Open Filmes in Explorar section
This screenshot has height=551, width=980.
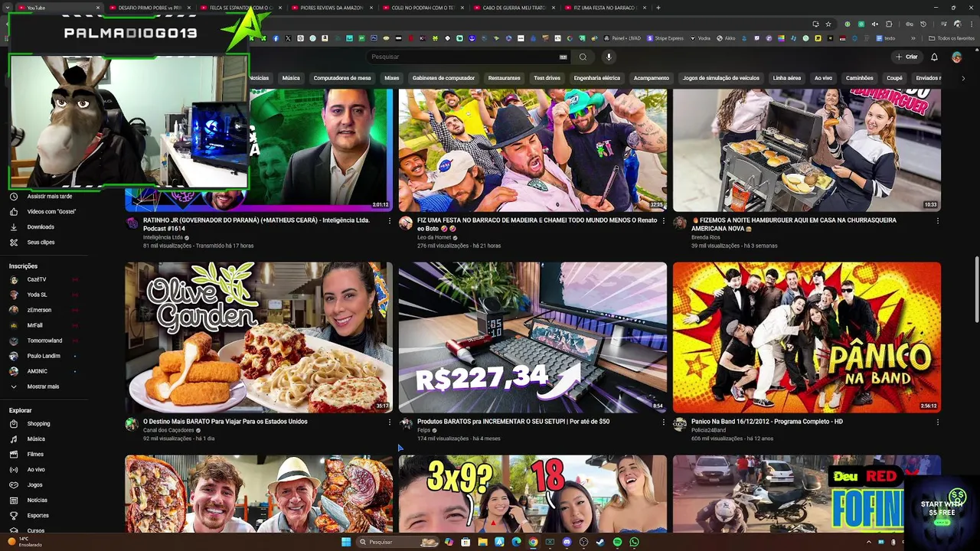35,455
